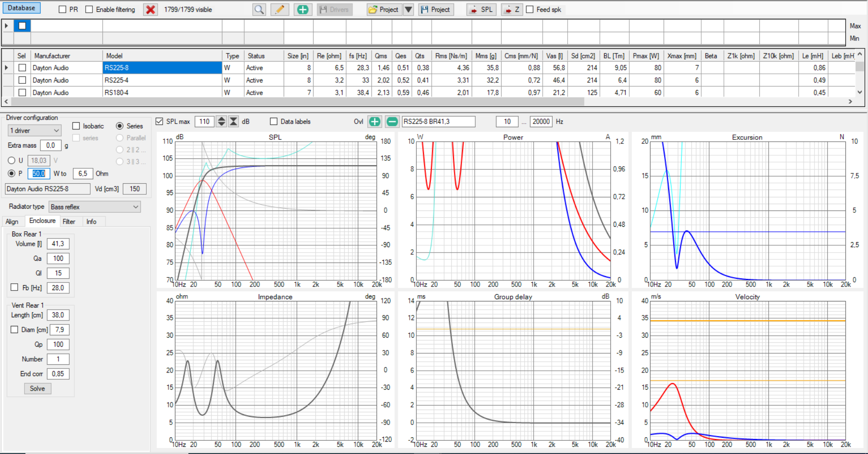Viewport: 868px width, 454px height.
Task: Click the SPL max up/down stepper arrows
Action: pos(222,121)
